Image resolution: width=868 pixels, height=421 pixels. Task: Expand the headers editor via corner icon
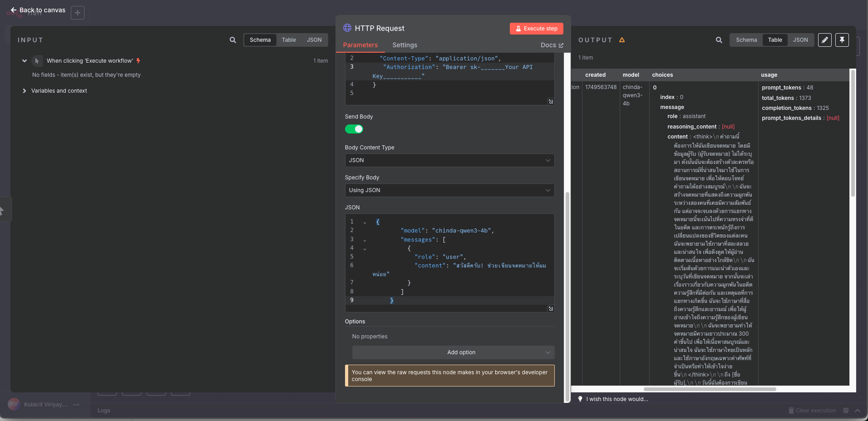tap(551, 102)
